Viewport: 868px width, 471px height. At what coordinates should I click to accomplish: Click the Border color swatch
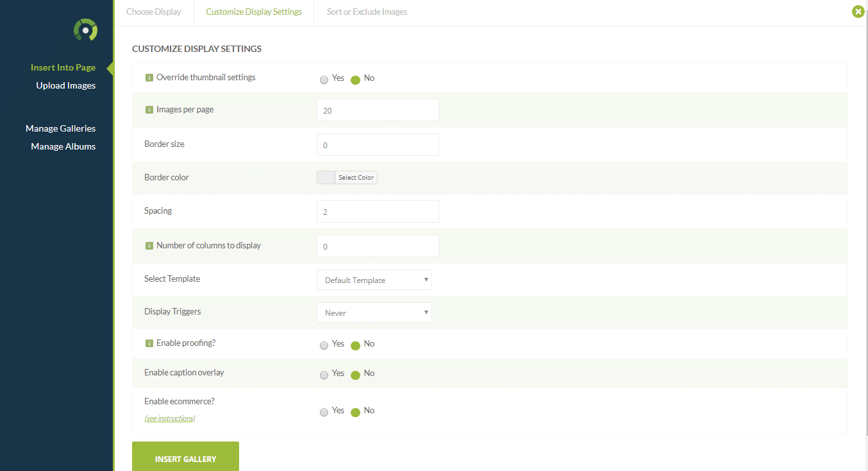(326, 178)
